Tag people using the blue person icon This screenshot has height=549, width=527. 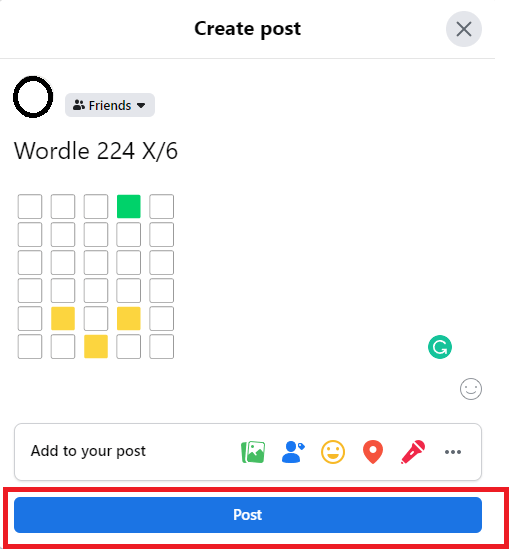[x=293, y=452]
